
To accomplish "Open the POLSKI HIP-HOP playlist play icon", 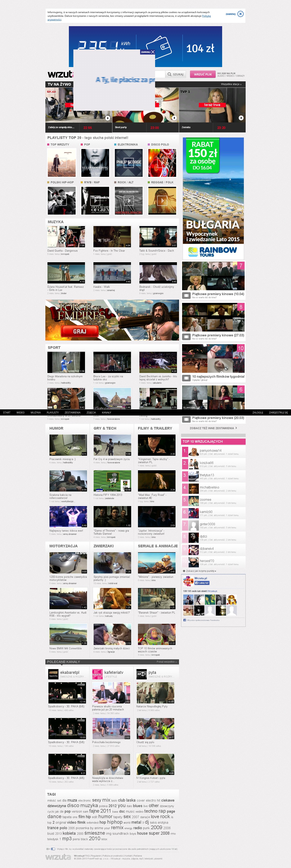I will 61,201.
